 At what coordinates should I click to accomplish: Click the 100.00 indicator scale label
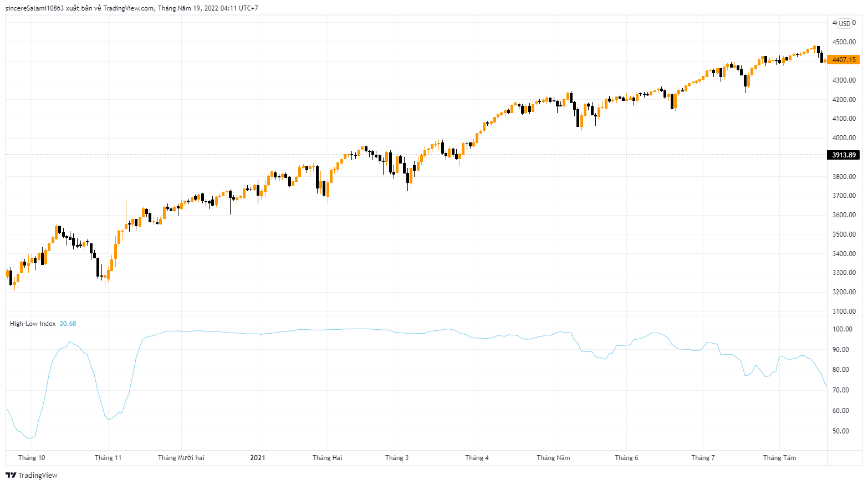click(x=843, y=329)
